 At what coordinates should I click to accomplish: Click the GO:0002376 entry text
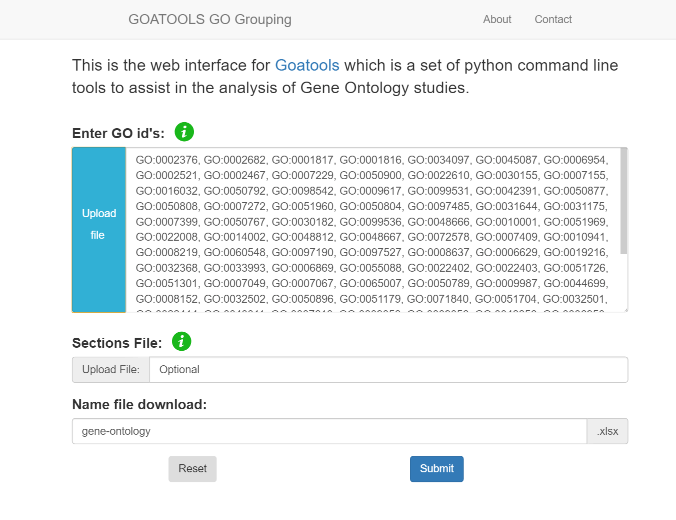coord(166,160)
